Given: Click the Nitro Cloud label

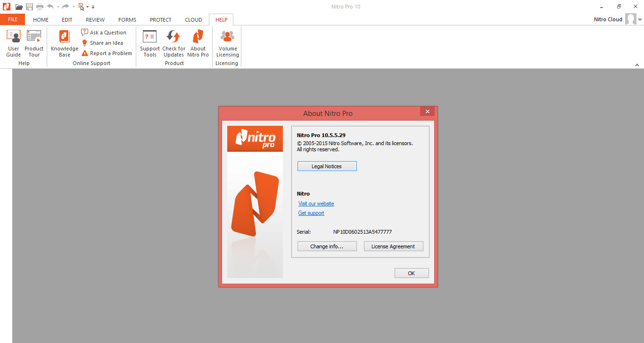Looking at the screenshot, I should tap(608, 19).
